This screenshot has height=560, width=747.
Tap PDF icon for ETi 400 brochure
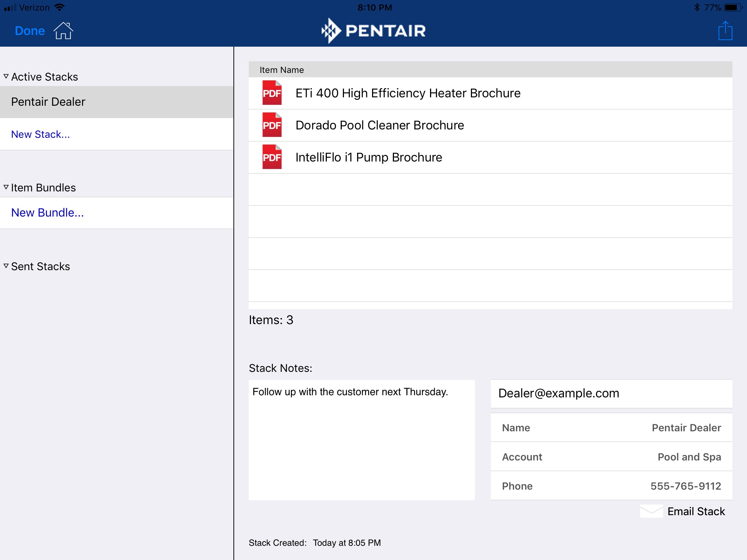coord(272,93)
